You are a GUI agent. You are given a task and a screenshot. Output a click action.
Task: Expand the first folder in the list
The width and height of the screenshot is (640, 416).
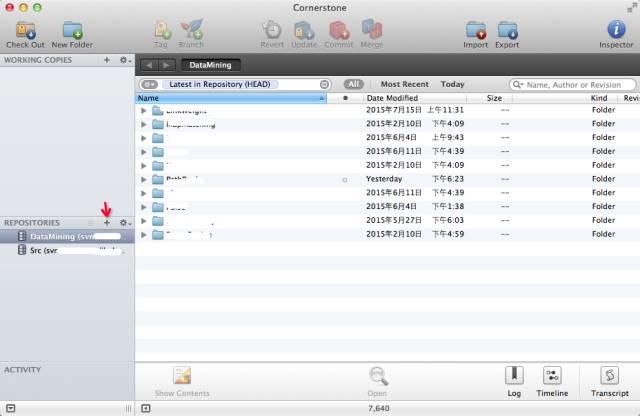pos(144,110)
